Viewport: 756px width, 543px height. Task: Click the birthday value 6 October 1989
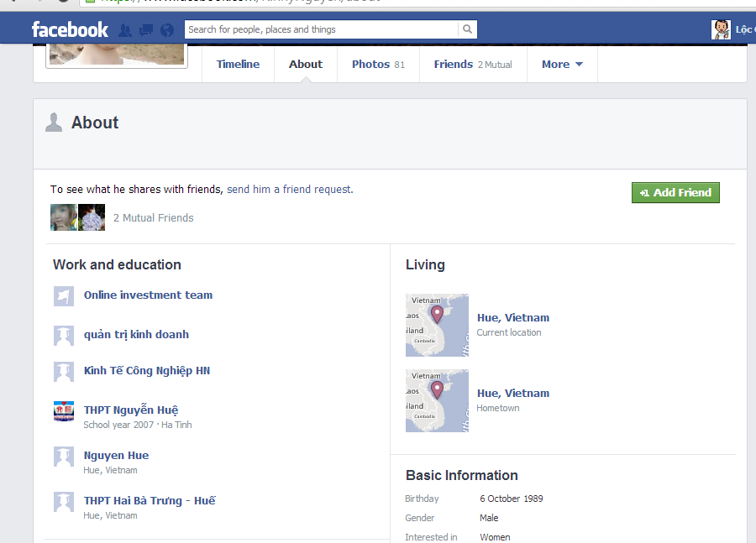511,499
